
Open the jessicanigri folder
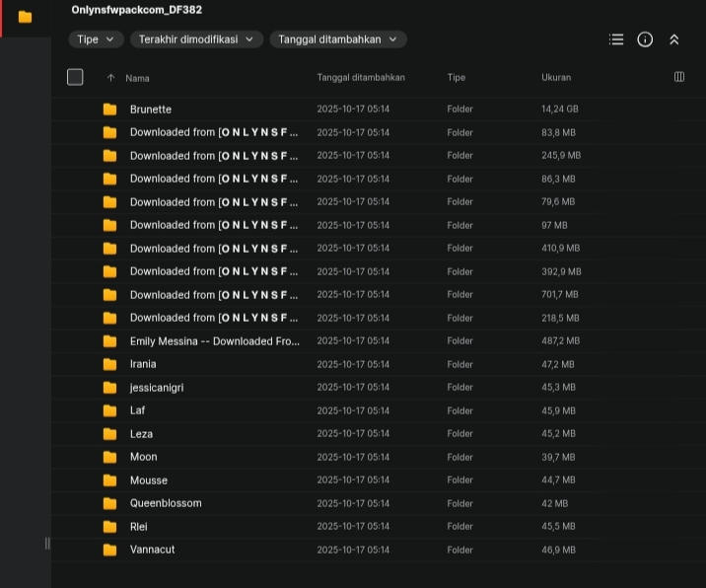pyautogui.click(x=157, y=388)
